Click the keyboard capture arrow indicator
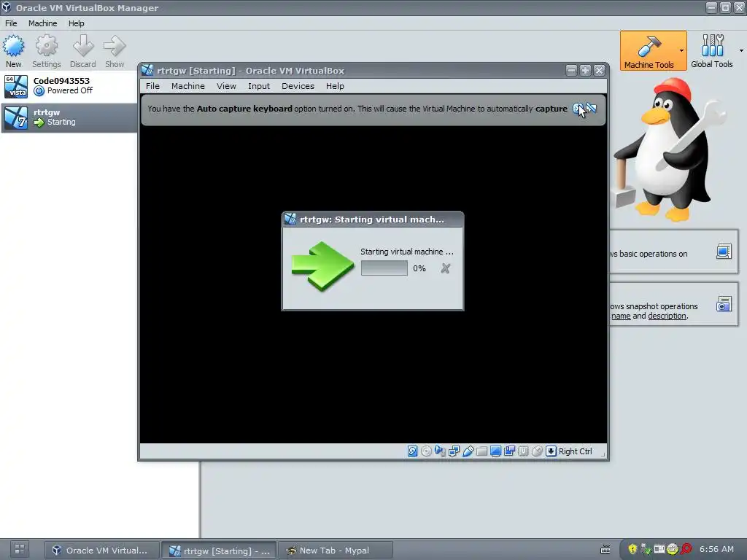This screenshot has width=747, height=560. click(x=551, y=451)
